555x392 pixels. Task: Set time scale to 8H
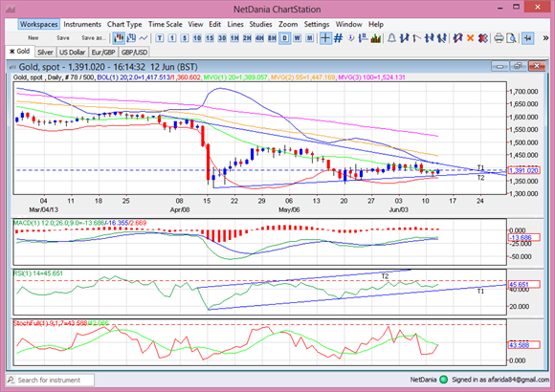[x=272, y=38]
